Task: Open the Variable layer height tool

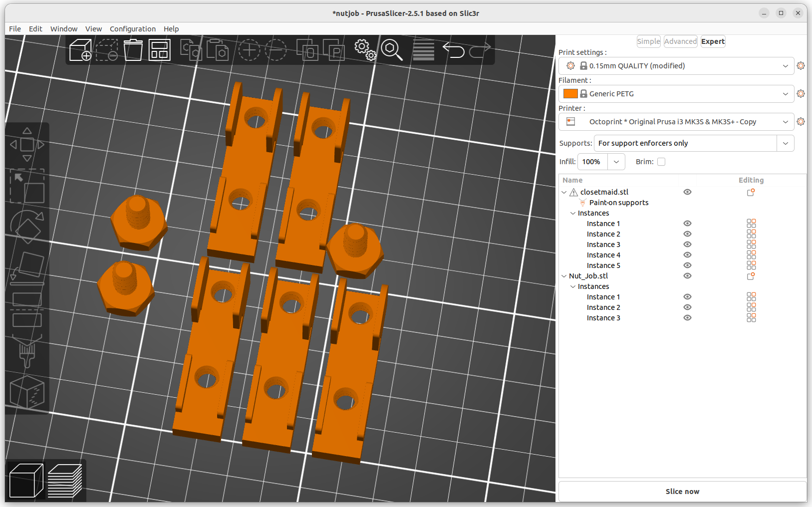Action: click(x=423, y=49)
